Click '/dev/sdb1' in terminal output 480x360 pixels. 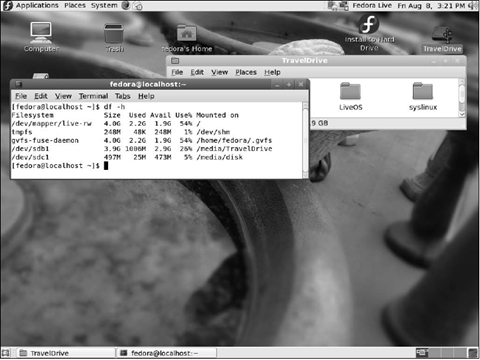click(x=30, y=149)
